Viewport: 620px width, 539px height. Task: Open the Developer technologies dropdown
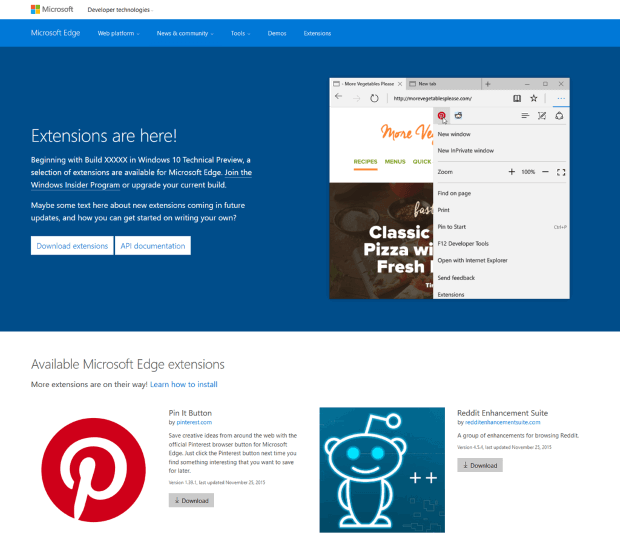(120, 10)
